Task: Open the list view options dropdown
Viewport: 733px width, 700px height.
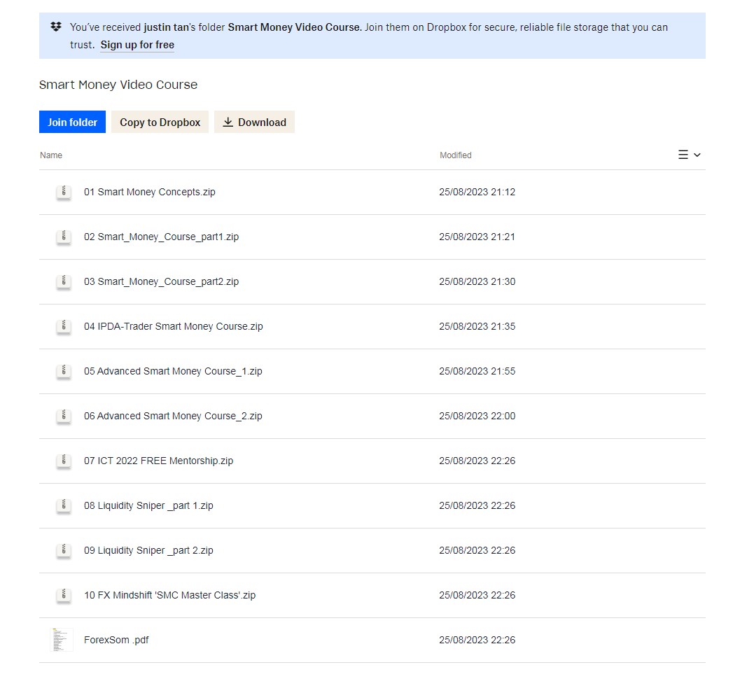Action: (x=689, y=155)
